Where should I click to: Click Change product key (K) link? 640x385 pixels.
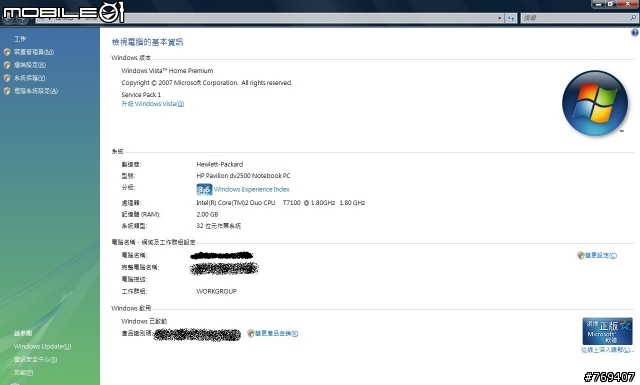tap(277, 334)
